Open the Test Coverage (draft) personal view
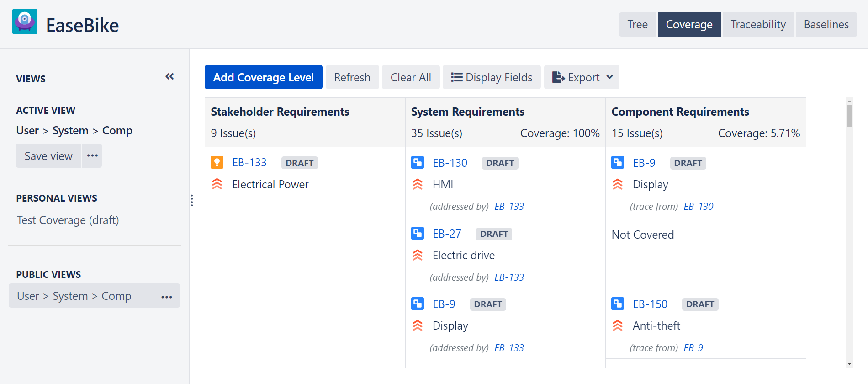 [x=68, y=220]
